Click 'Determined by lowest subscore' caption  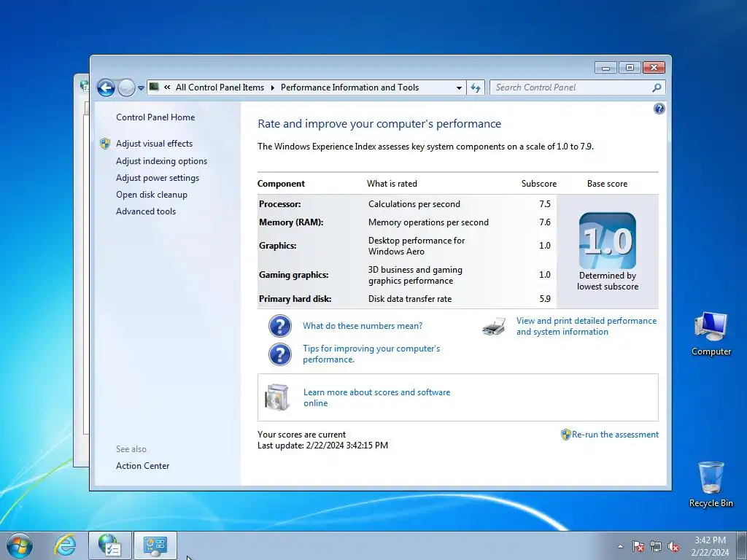[608, 281]
